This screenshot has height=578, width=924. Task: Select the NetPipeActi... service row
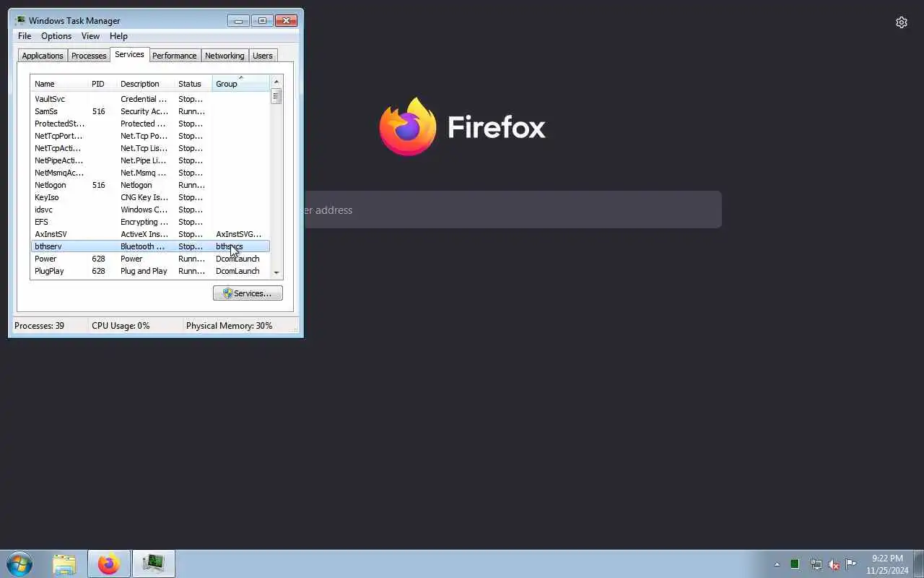150,160
